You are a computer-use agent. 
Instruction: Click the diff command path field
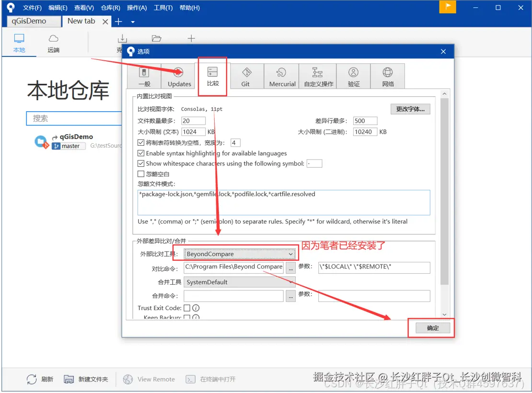233,267
